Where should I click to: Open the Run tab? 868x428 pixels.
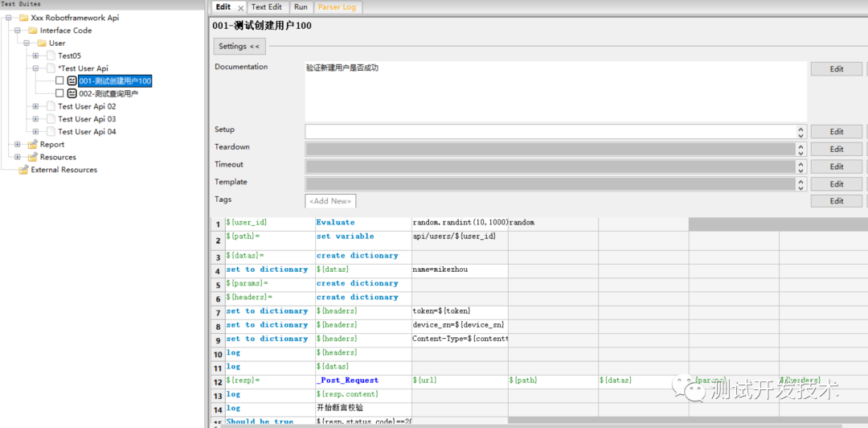tap(301, 7)
